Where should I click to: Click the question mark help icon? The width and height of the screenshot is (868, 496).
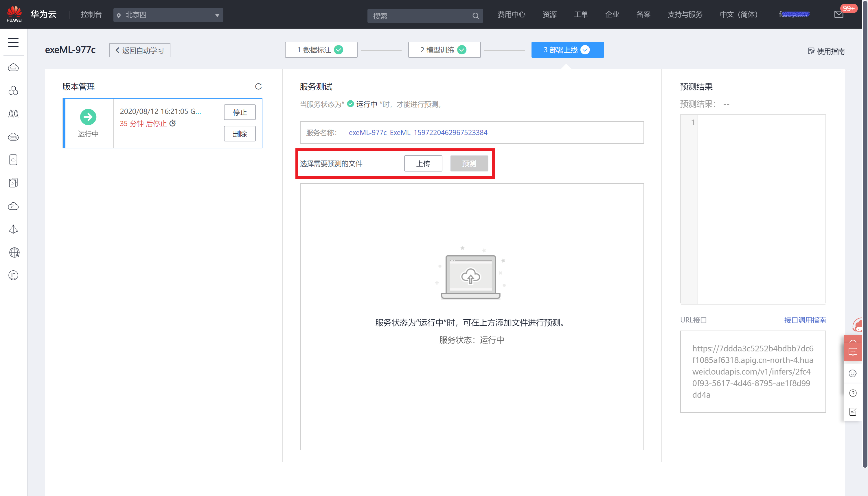(x=853, y=393)
